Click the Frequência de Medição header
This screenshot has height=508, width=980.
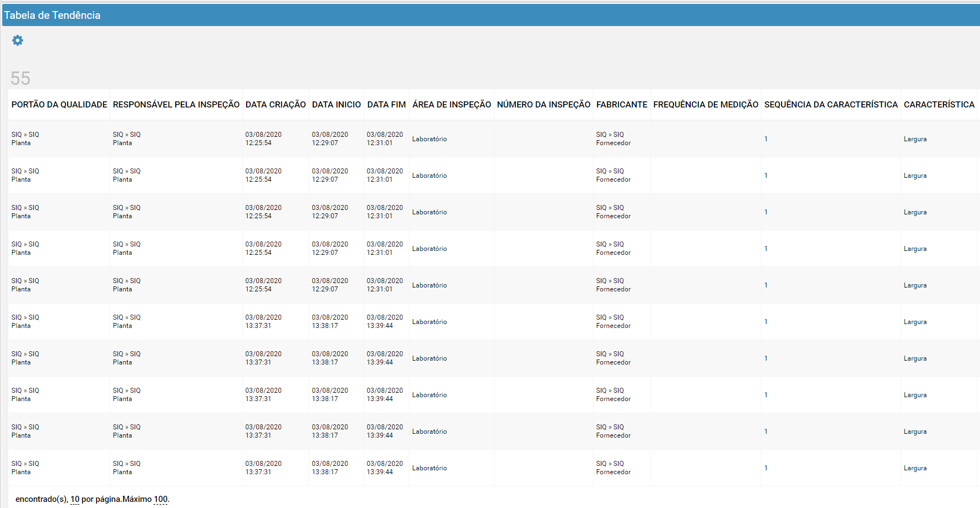tap(706, 105)
